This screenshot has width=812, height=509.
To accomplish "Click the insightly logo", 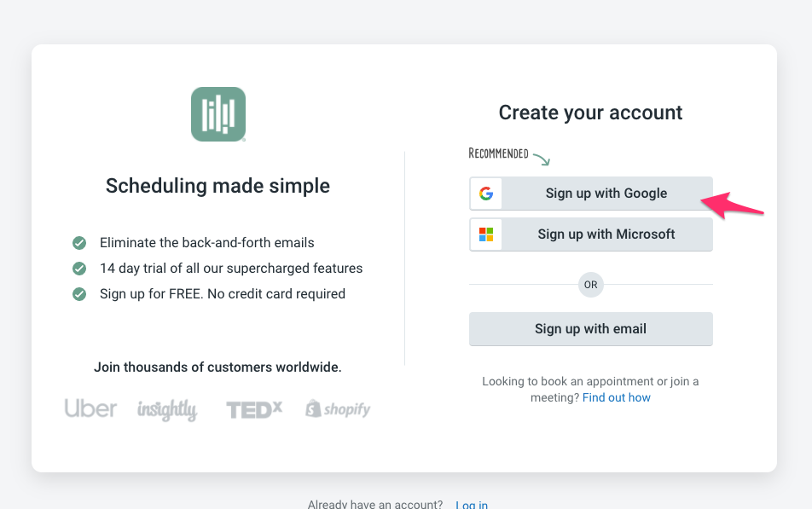I will click(167, 409).
